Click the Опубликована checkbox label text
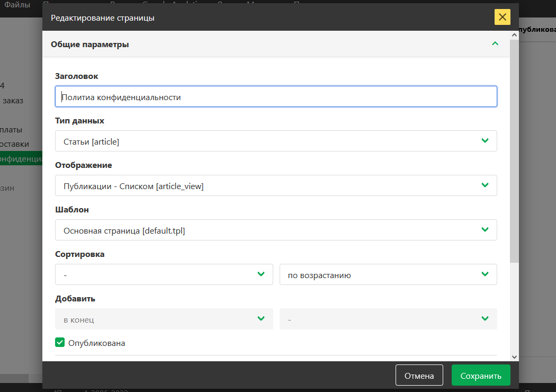This screenshot has height=392, width=556. click(97, 343)
